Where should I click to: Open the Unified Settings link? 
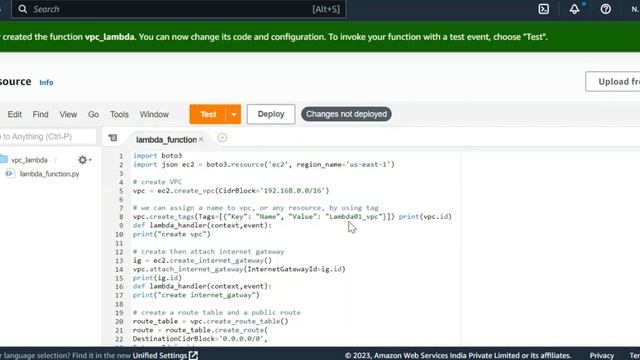[160, 355]
